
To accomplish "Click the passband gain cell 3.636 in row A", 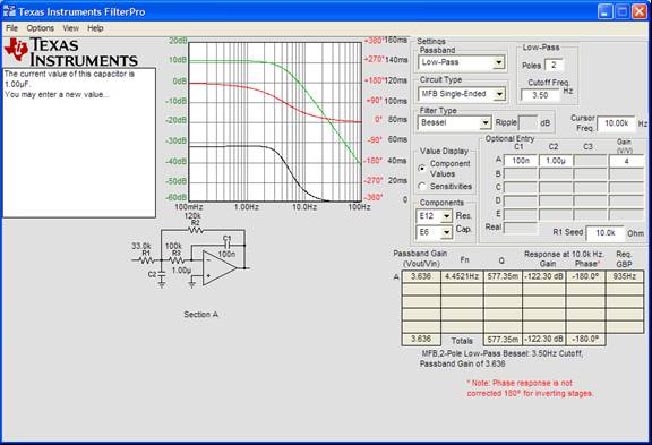I will pos(421,277).
